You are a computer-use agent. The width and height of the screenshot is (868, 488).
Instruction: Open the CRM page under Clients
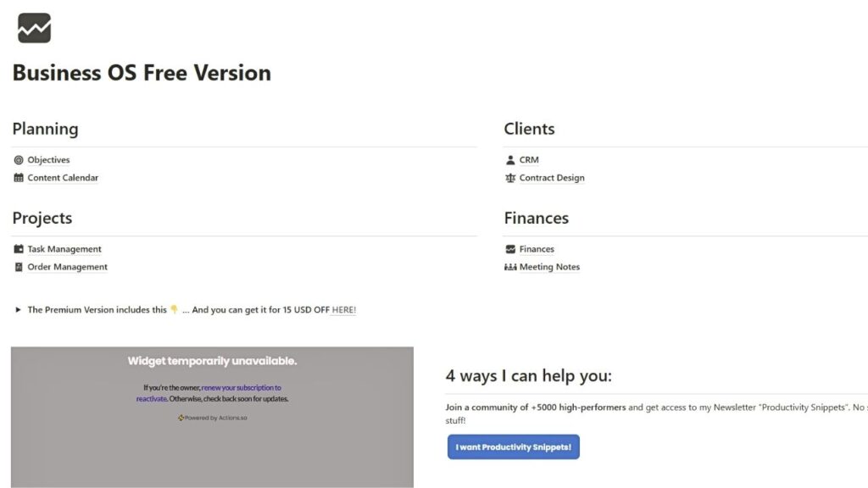(529, 159)
